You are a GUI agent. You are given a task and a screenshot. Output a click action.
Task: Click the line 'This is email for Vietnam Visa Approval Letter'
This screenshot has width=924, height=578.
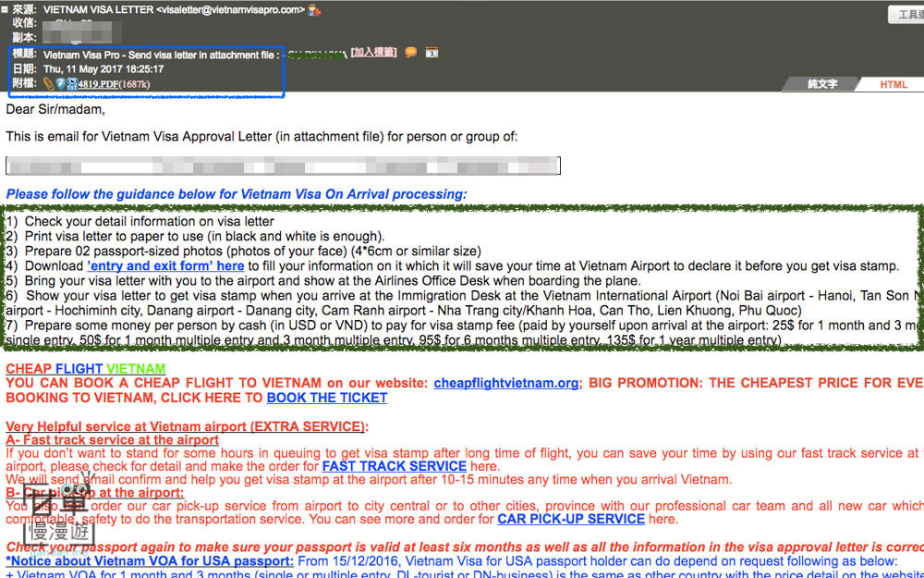pyautogui.click(x=261, y=137)
